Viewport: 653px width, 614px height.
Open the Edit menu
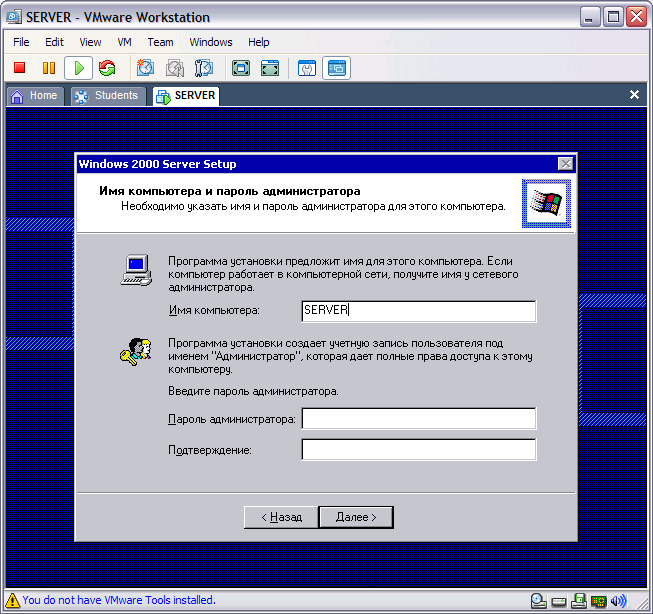pyautogui.click(x=54, y=42)
